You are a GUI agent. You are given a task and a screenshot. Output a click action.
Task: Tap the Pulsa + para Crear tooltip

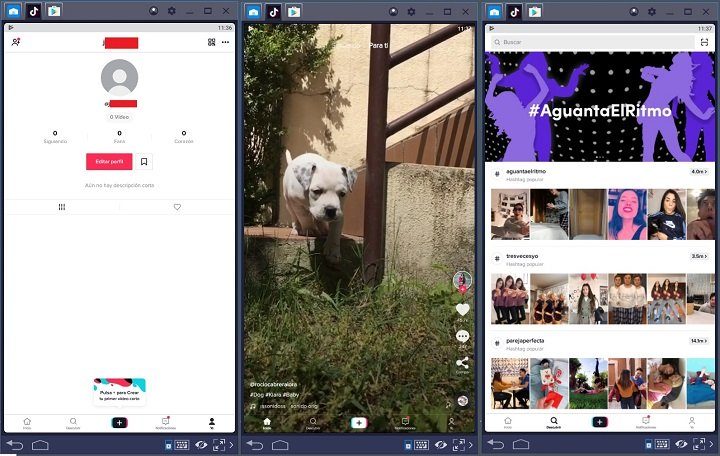(x=119, y=392)
